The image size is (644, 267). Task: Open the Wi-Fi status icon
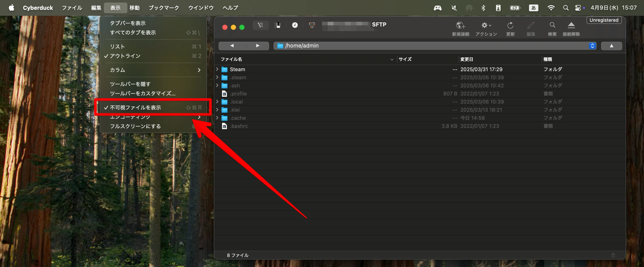click(x=551, y=8)
